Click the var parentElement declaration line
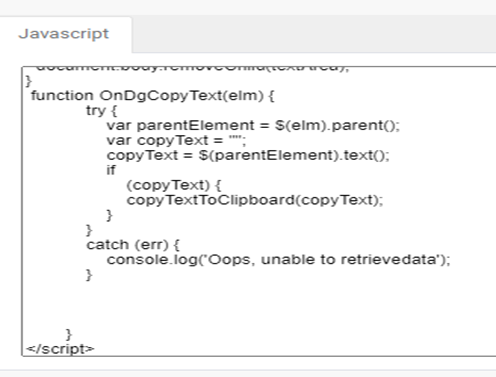This screenshot has width=496, height=377. [x=253, y=125]
